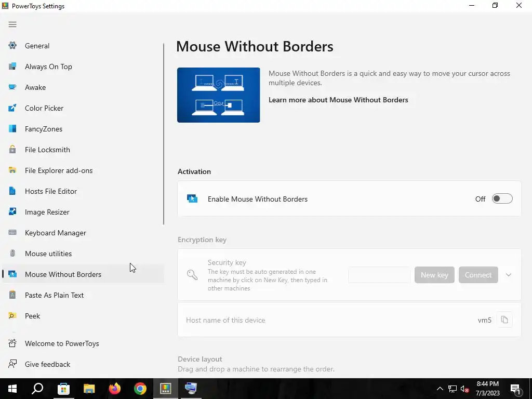Click the Welcome to PowerToys icon
This screenshot has height=399, width=532.
click(12, 343)
